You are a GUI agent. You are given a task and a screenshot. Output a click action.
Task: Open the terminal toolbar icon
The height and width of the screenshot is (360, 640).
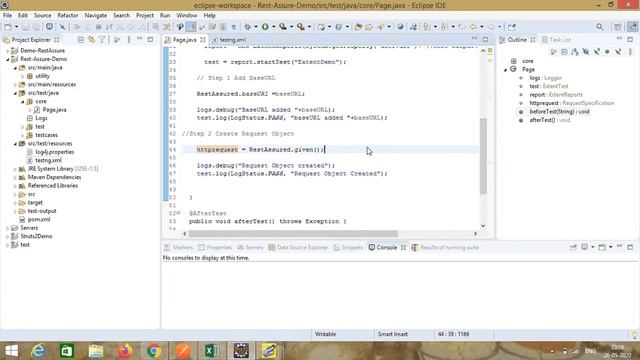tap(49, 27)
